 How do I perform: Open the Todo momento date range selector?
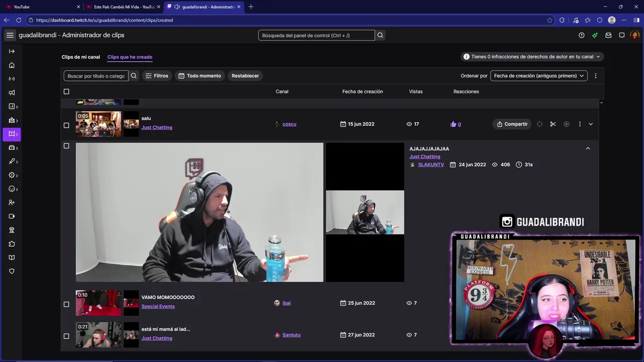pos(200,76)
